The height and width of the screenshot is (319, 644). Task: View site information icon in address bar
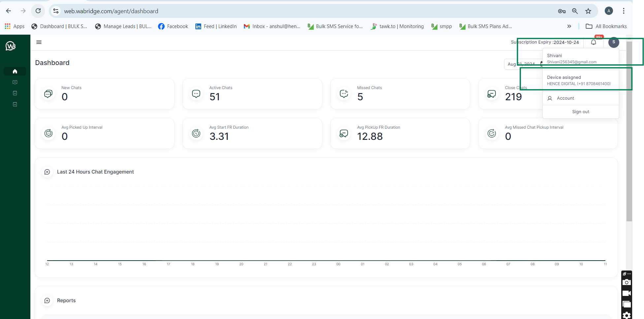click(56, 11)
